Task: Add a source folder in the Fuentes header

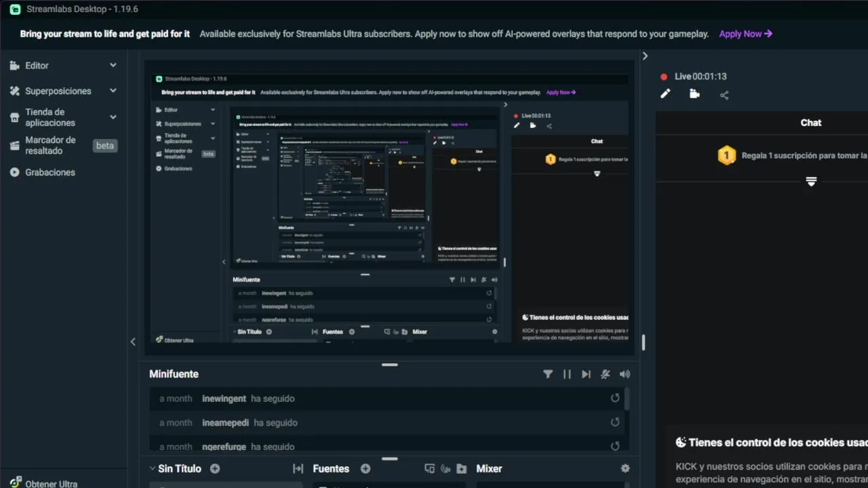Action: pos(462,468)
